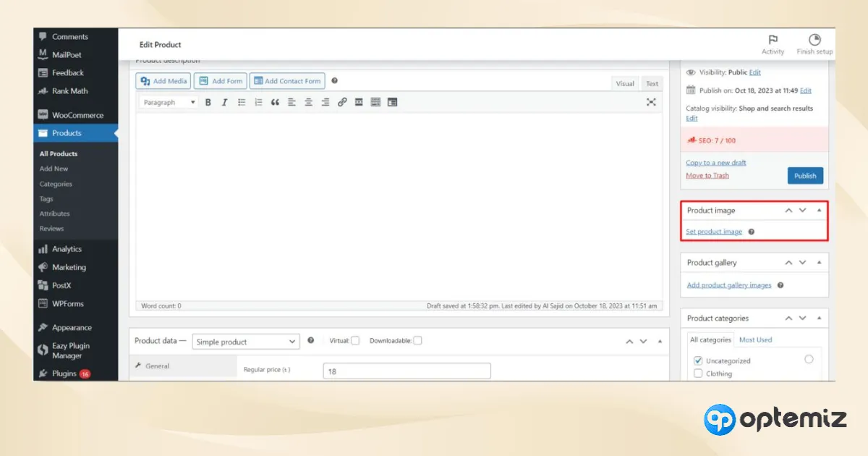Image resolution: width=868 pixels, height=456 pixels.
Task: Click the insert link icon in editor
Action: click(x=342, y=103)
